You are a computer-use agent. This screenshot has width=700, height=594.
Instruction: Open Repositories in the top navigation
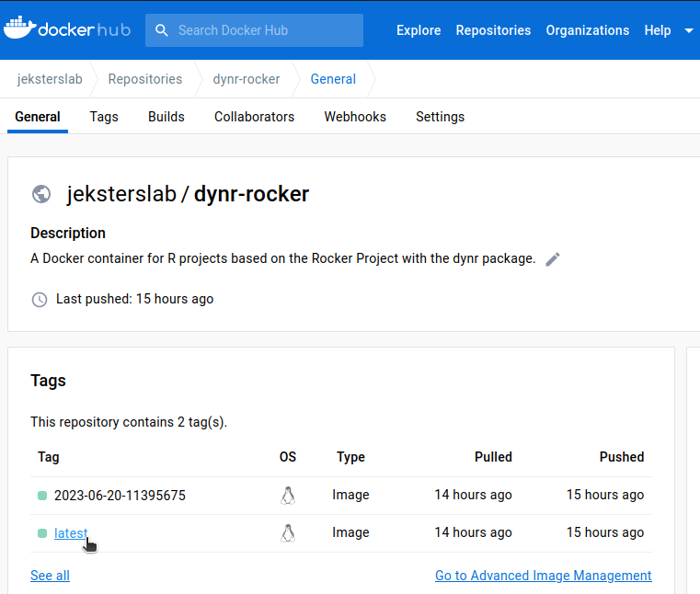[493, 30]
